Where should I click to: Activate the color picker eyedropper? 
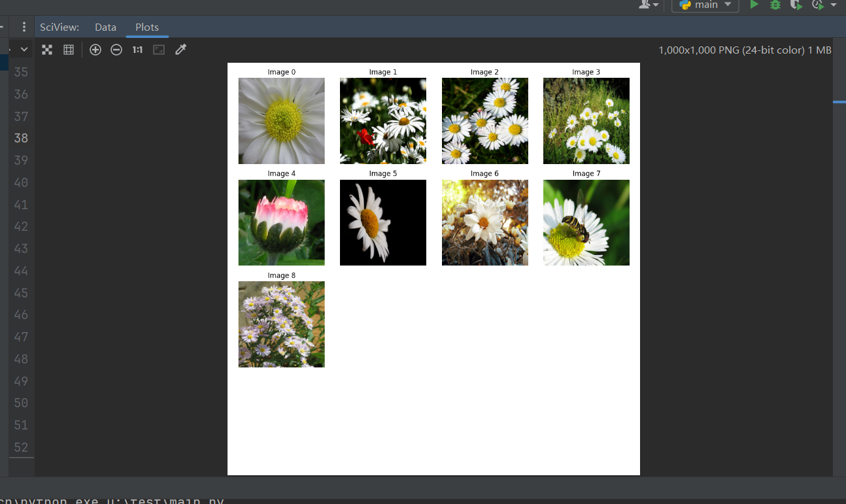[181, 50]
